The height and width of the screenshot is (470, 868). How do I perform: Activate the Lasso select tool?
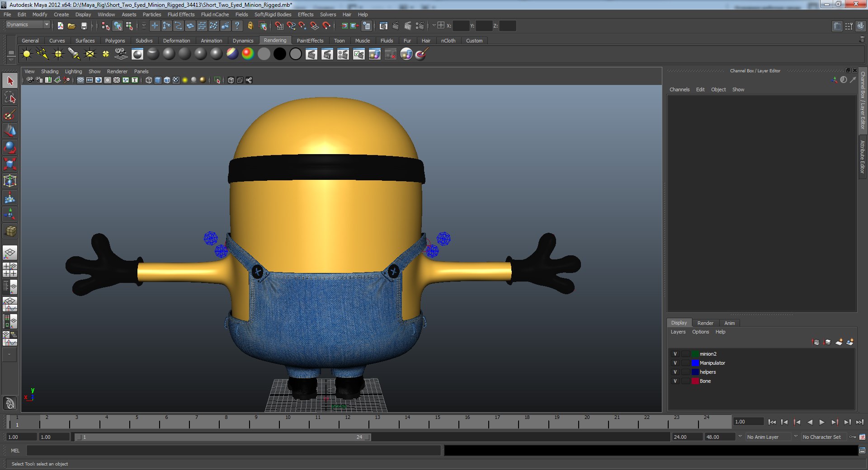click(x=10, y=98)
